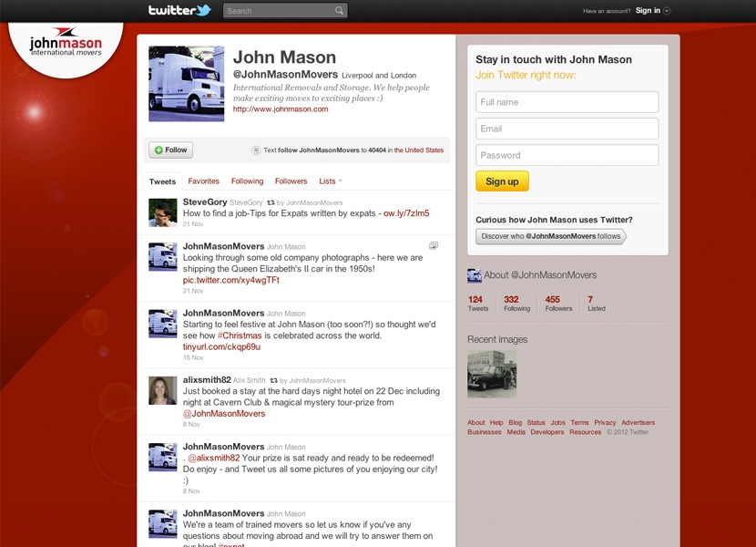Open the 332 Following count
The height and width of the screenshot is (547, 756).
pyautogui.click(x=516, y=304)
